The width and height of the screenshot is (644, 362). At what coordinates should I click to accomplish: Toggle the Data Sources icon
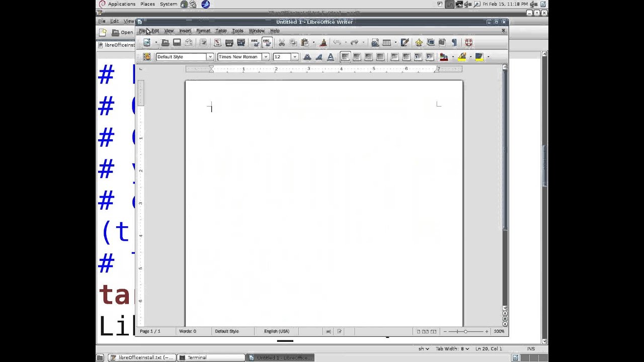(x=442, y=42)
